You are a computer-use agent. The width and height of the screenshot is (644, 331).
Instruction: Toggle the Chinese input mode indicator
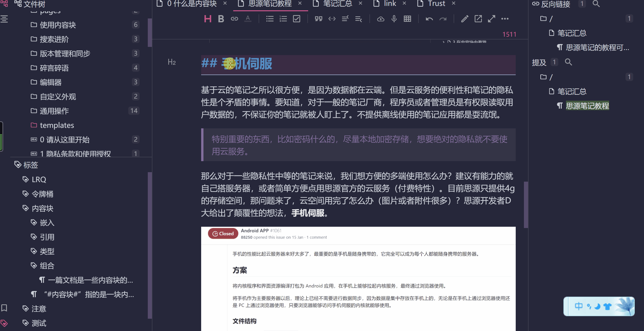pyautogui.click(x=579, y=306)
